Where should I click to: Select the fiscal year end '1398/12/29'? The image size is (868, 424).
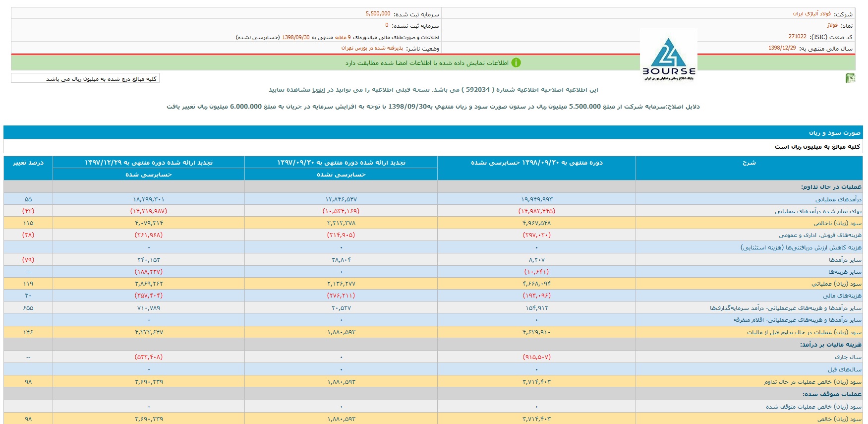point(782,48)
